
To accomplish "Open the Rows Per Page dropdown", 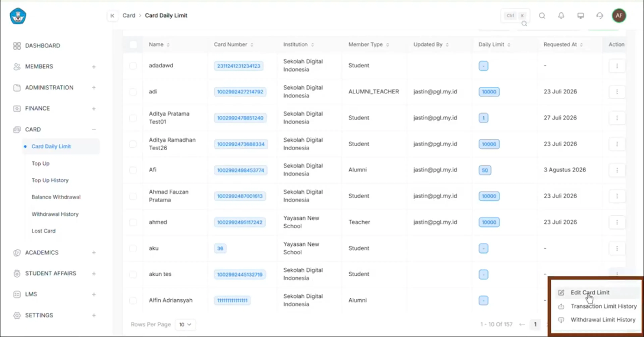I will [x=185, y=324].
